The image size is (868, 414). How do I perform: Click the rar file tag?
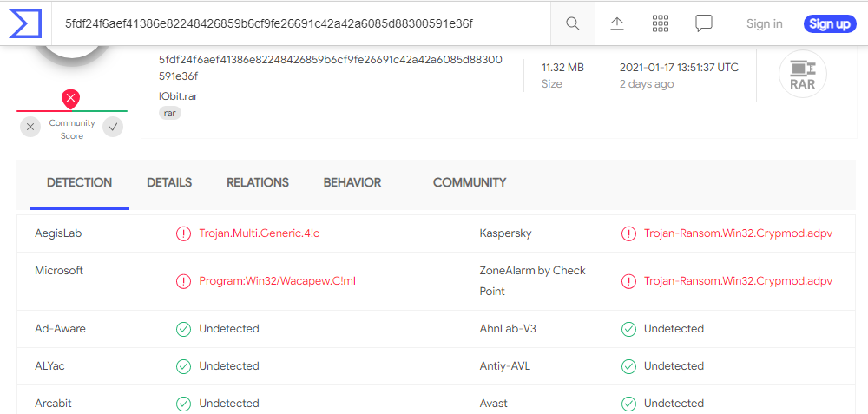tap(170, 113)
